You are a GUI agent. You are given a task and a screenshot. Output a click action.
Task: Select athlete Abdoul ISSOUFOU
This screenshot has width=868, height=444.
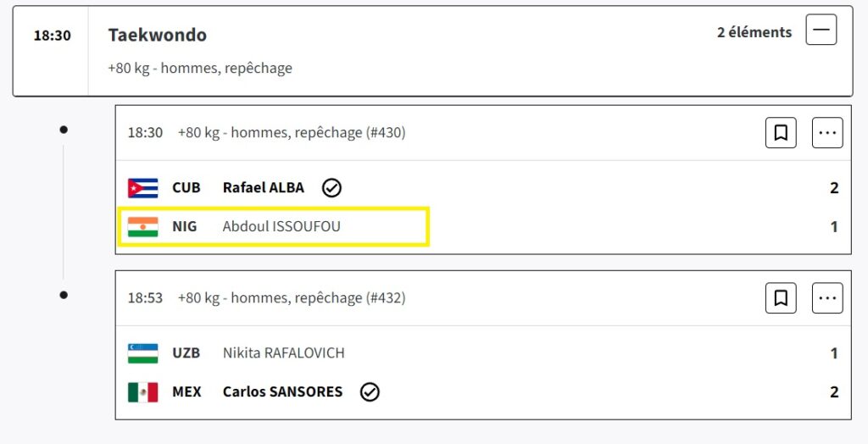click(x=281, y=226)
